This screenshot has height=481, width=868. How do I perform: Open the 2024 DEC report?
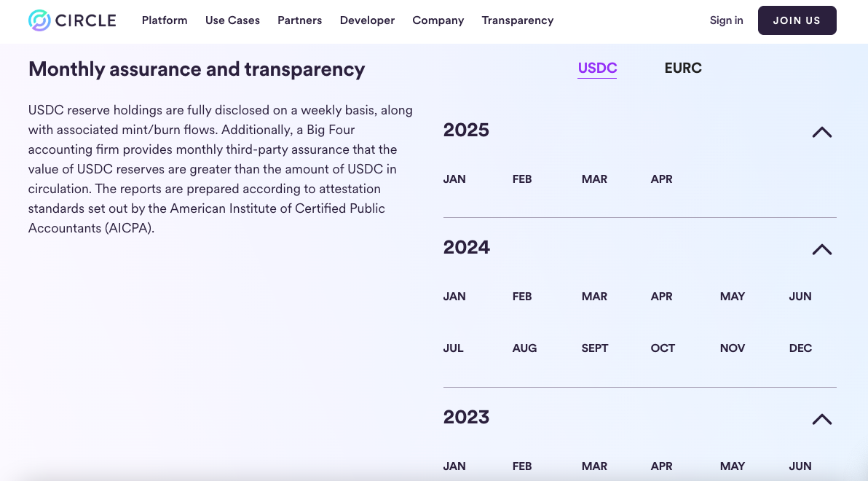click(x=800, y=348)
